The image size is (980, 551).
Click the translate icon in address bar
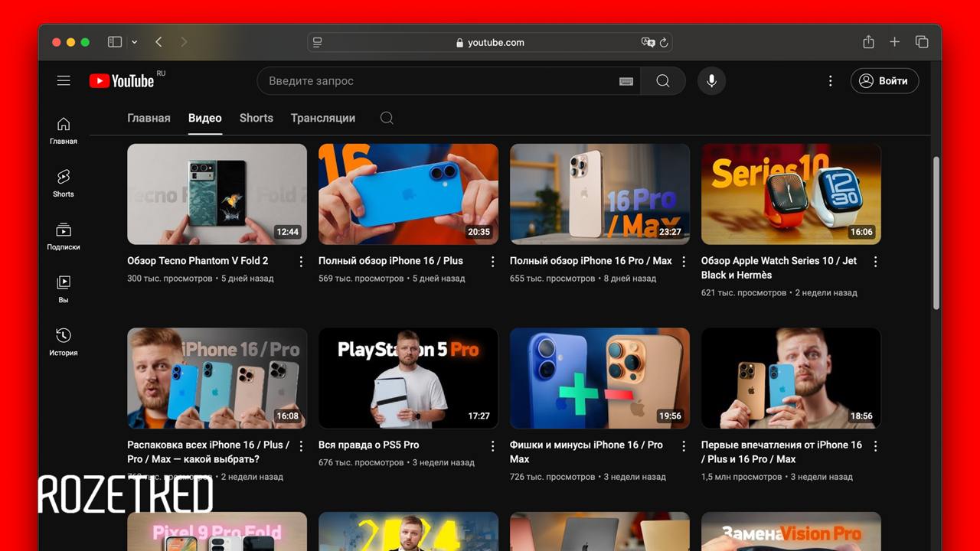[648, 43]
